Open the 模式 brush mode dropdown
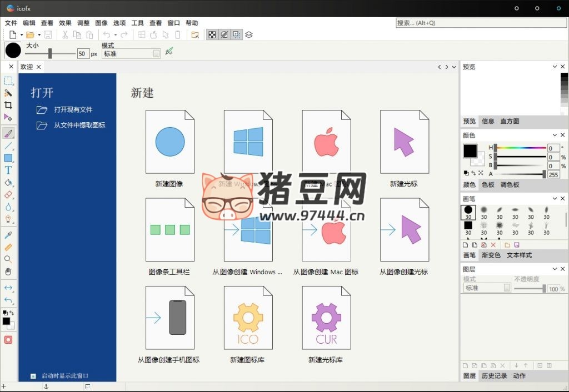569x392 pixels. pos(131,53)
